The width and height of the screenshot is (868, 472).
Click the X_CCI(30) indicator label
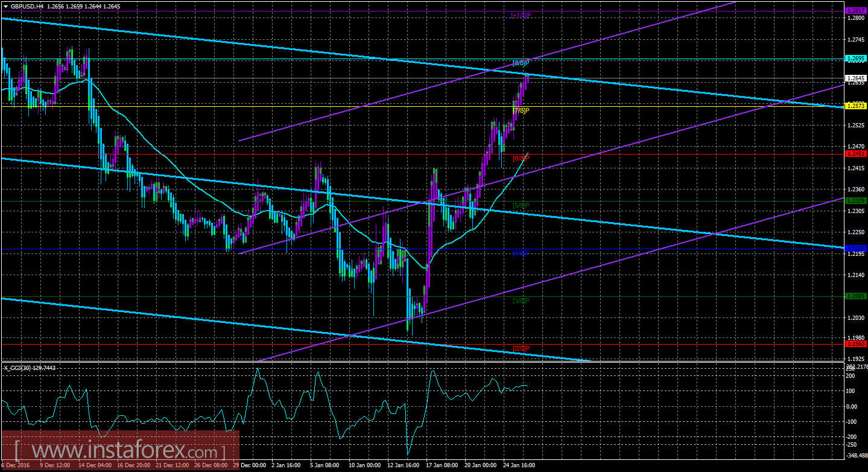[x=30, y=368]
